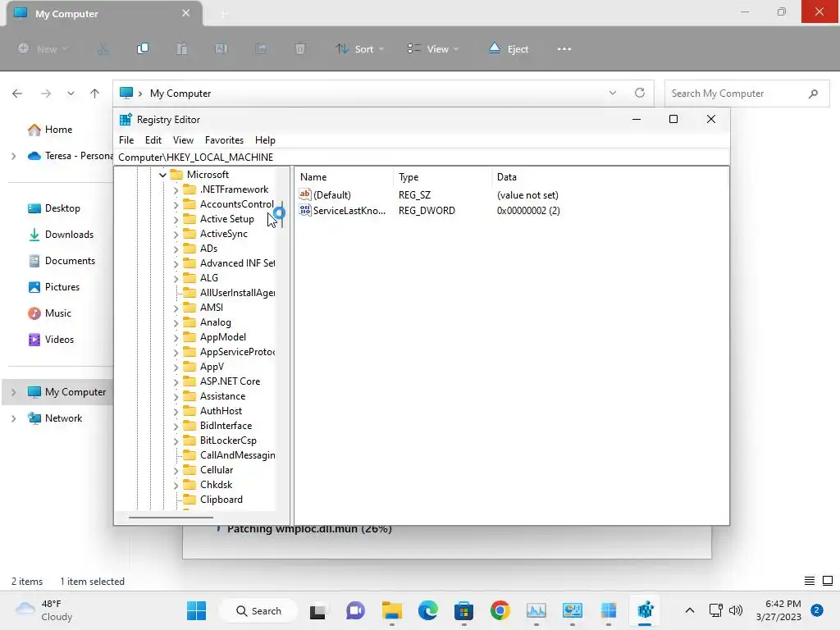Select the (Default) registry value
Screen dimensions: 840x630
[325, 194]
